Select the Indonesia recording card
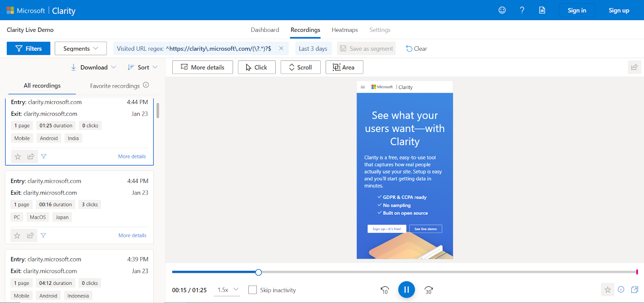 79,276
